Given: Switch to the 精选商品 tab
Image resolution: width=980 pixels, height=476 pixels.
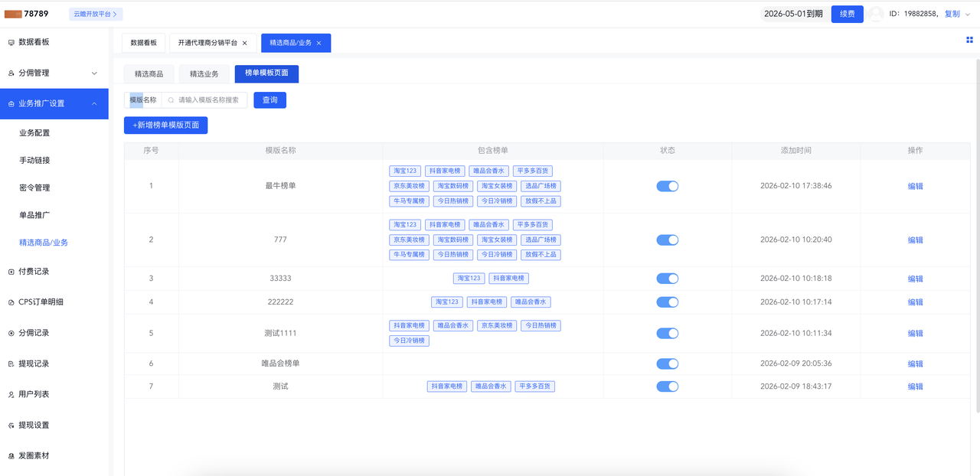Looking at the screenshot, I should (x=149, y=74).
